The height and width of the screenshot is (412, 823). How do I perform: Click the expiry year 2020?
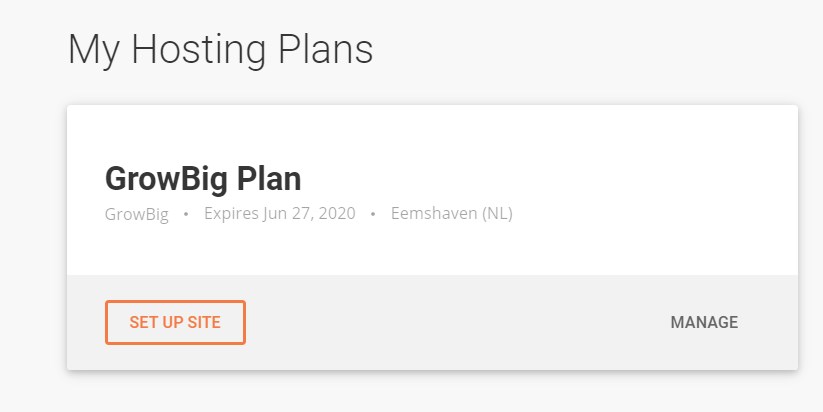point(337,213)
